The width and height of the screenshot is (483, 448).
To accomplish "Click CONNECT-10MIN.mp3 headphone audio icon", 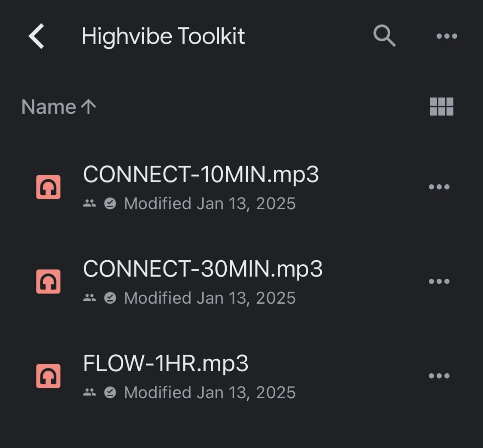I will pyautogui.click(x=48, y=187).
